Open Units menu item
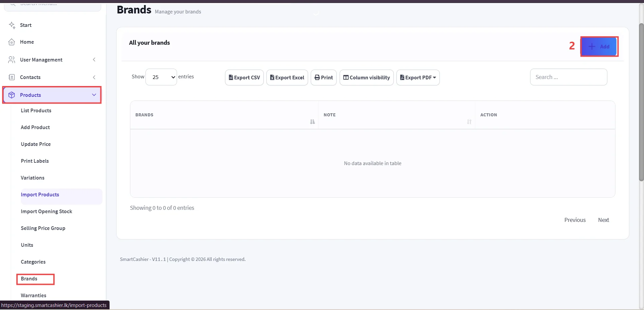This screenshot has width=644, height=310. point(27,245)
